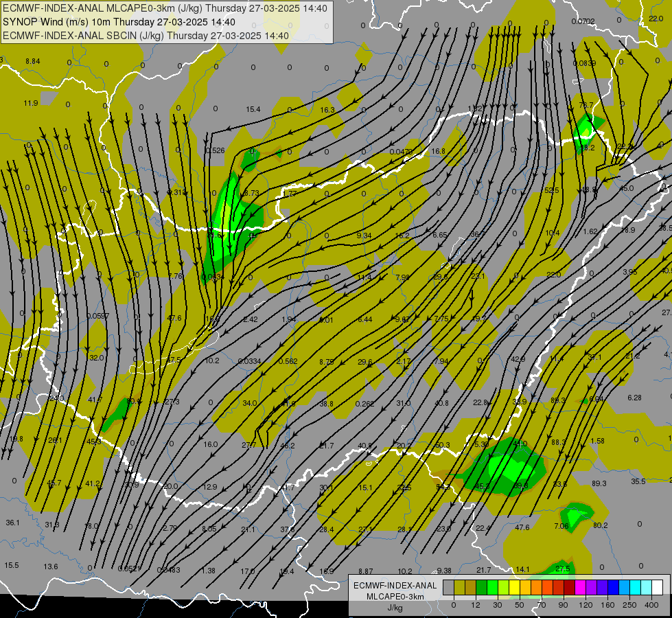Click the map value '0.0702'

click(x=583, y=21)
